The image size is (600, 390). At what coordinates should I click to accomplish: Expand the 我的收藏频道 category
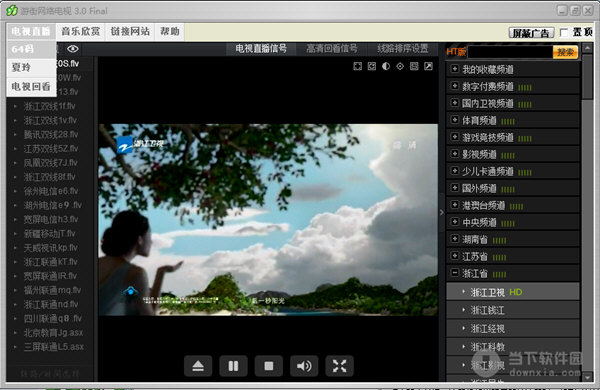(513, 69)
